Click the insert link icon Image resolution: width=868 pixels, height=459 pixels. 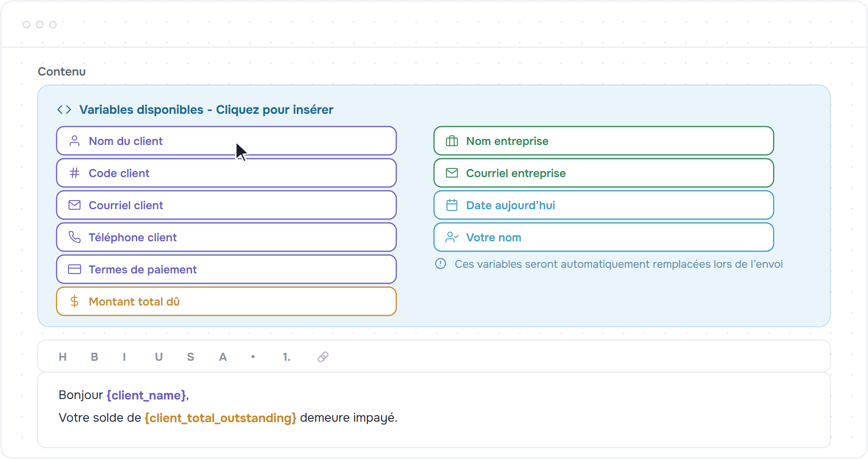click(x=323, y=357)
